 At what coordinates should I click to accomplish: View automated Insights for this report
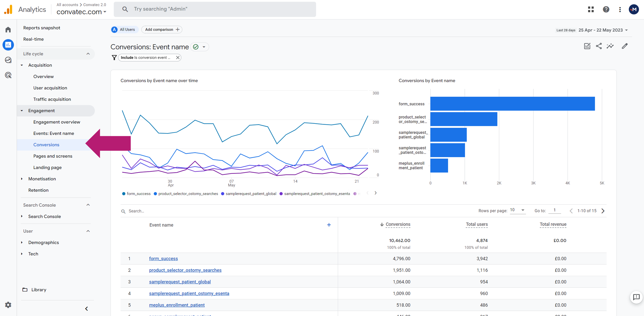point(610,46)
